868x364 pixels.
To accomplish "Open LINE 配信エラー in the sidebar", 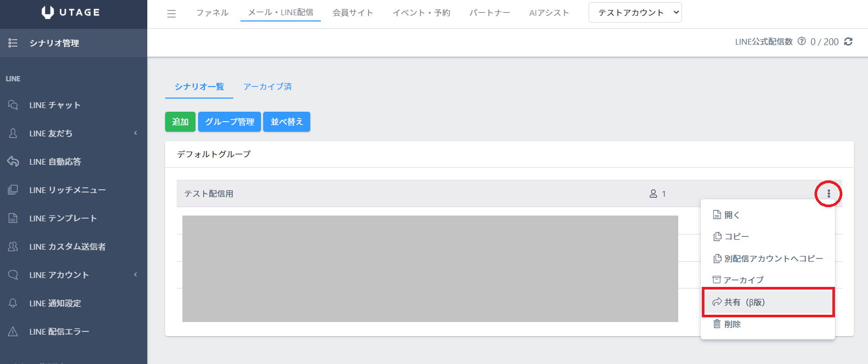I will 59,331.
